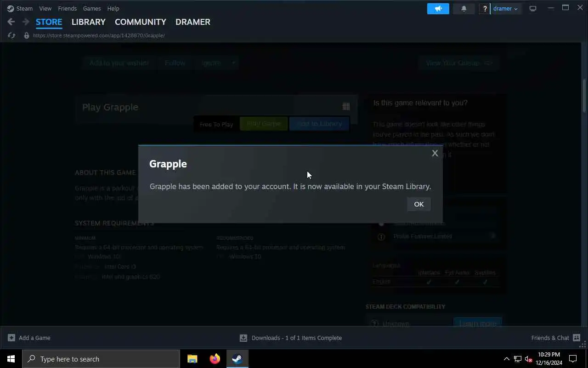Switch to the STORE tab
This screenshot has height=368, width=588.
click(49, 22)
